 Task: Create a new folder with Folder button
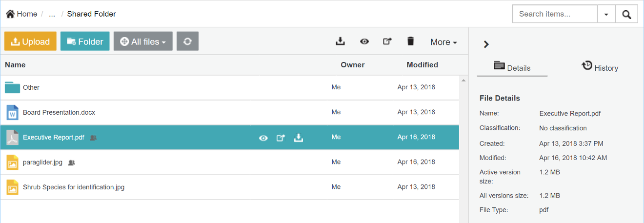click(x=85, y=41)
